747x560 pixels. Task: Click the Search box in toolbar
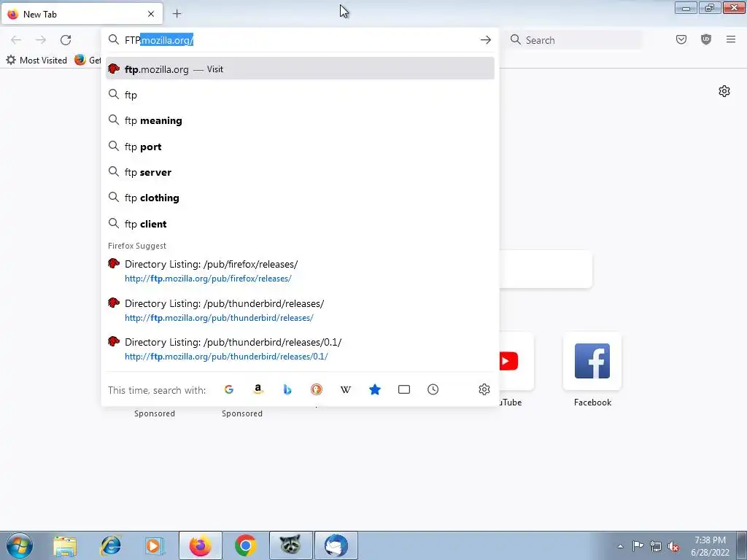pos(575,40)
